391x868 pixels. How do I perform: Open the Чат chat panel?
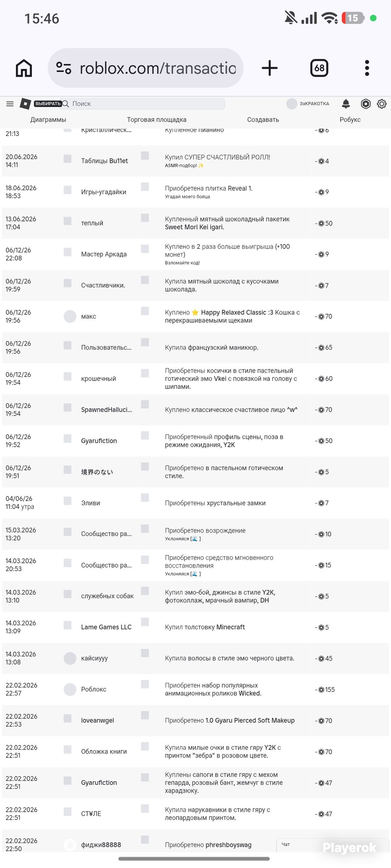tap(286, 844)
